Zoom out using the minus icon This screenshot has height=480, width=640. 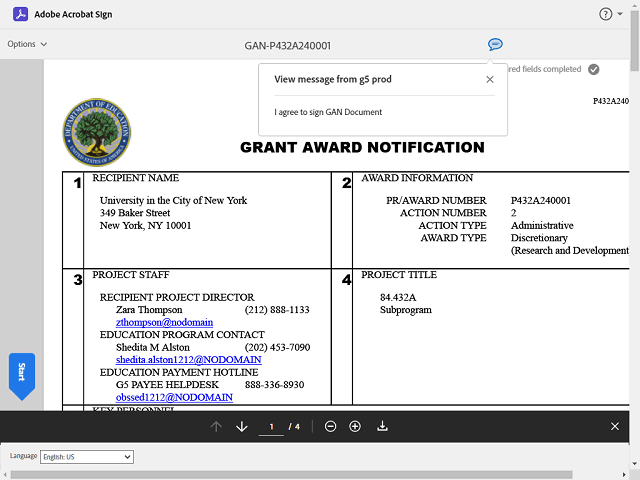[330, 427]
